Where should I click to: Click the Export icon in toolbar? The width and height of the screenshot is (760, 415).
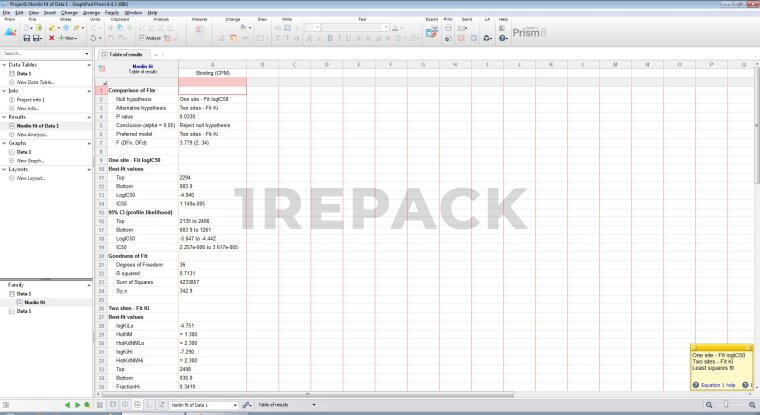pos(431,33)
